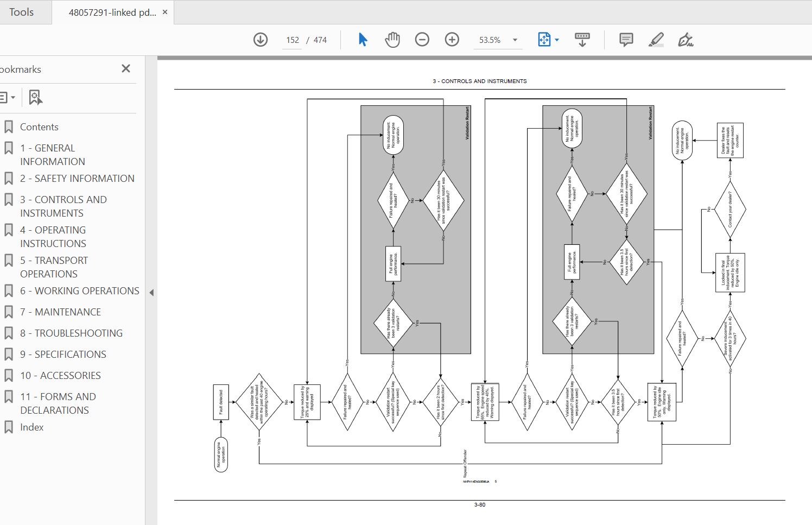Open the bookmarks options menu dropdown
Screen dimensions: 812x525
7,98
